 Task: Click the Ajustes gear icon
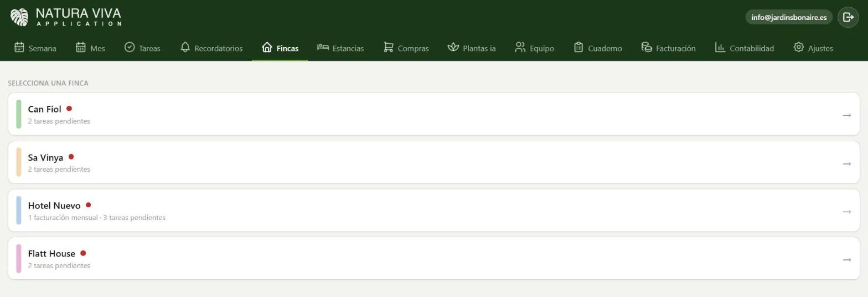pyautogui.click(x=798, y=47)
